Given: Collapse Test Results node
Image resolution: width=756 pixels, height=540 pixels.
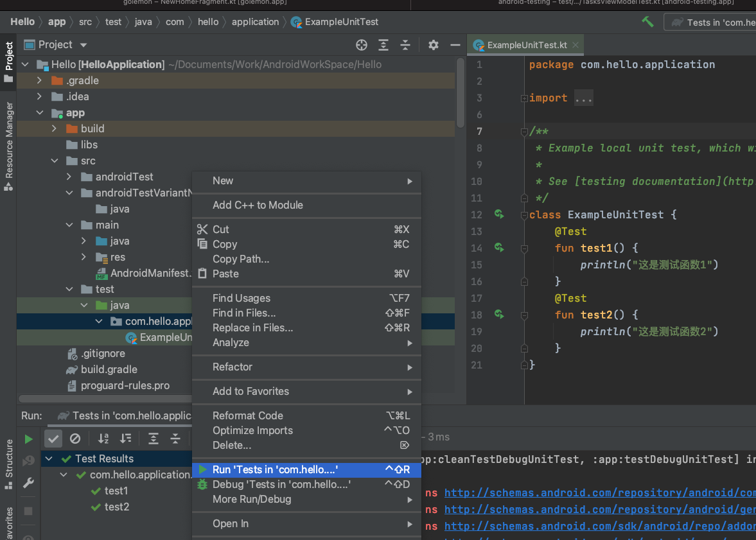Looking at the screenshot, I should click(49, 459).
